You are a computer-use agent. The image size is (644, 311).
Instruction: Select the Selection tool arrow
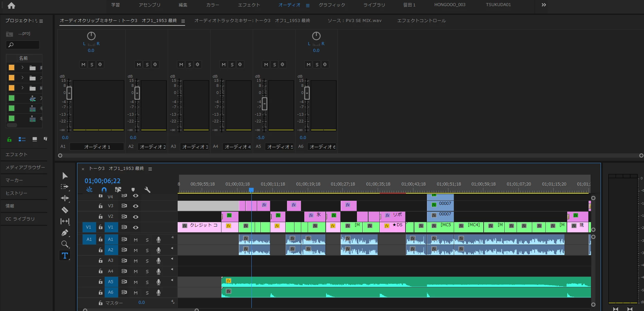[65, 176]
